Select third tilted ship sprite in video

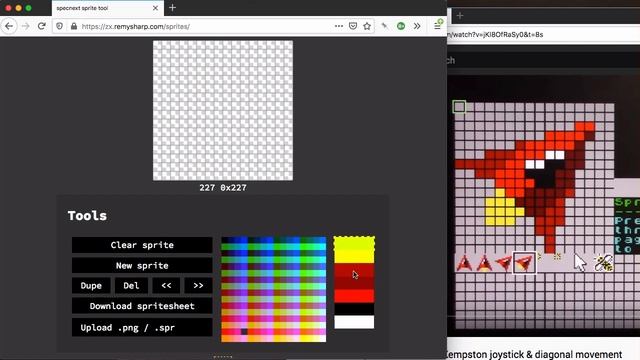coord(504,263)
